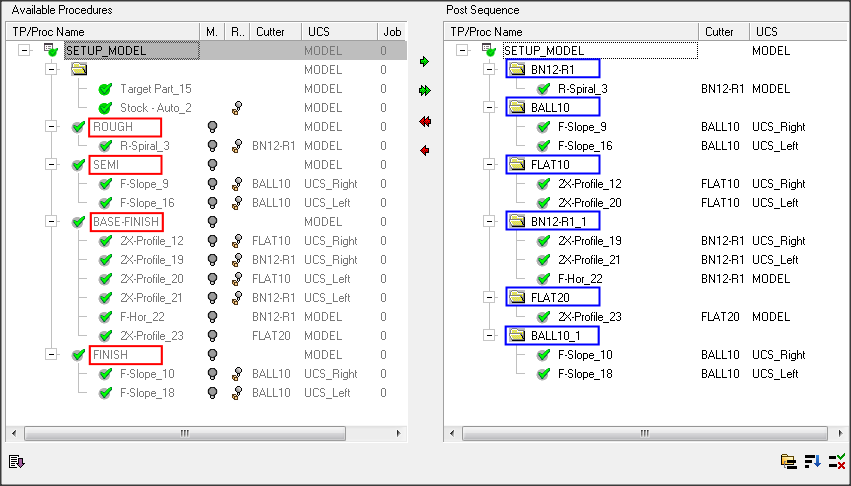Image resolution: width=851 pixels, height=486 pixels.
Task: Click the check/uncheck list icon at bottom right
Action: click(x=837, y=462)
